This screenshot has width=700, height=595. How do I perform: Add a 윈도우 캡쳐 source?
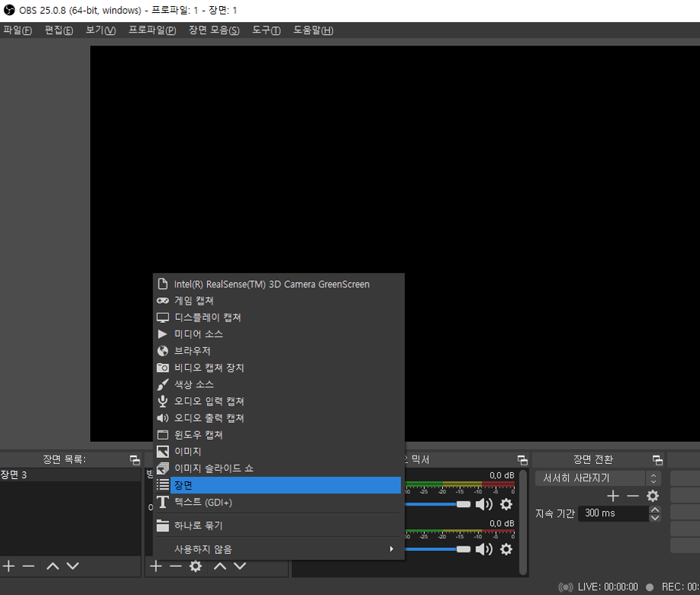[x=278, y=435]
